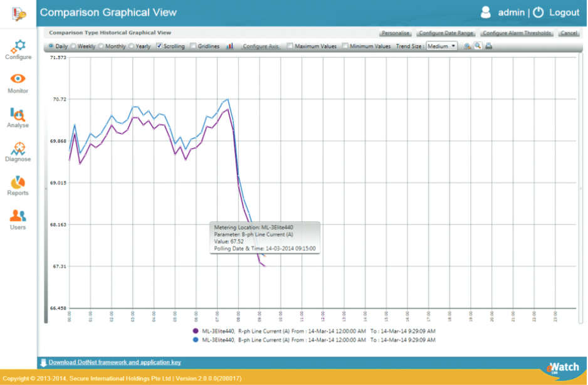588x385 pixels.
Task: Open Configure Date Range
Action: 446,33
